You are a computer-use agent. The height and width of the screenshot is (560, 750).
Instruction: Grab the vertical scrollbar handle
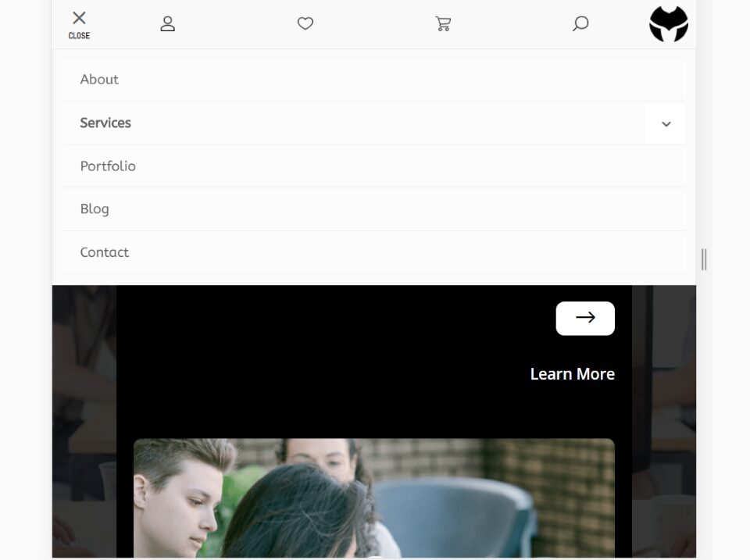[704, 259]
